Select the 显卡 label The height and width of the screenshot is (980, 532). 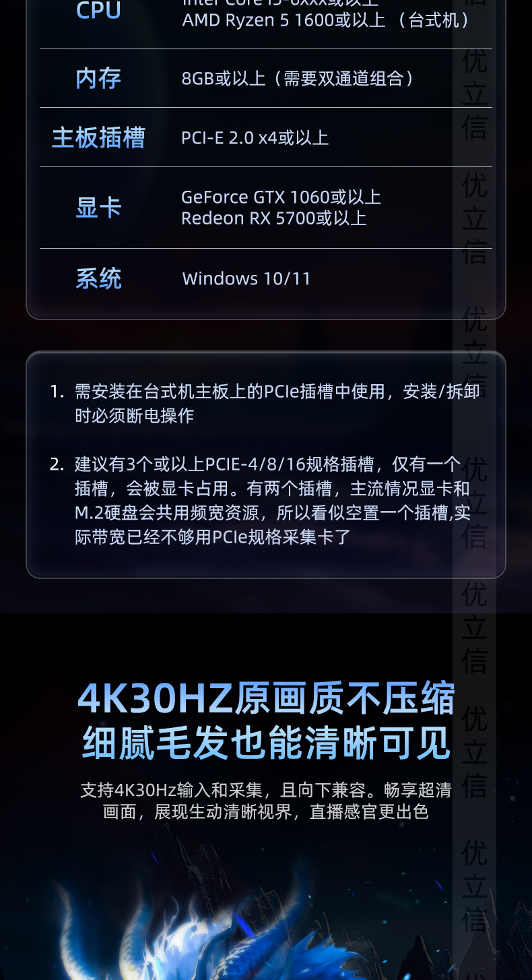[98, 208]
